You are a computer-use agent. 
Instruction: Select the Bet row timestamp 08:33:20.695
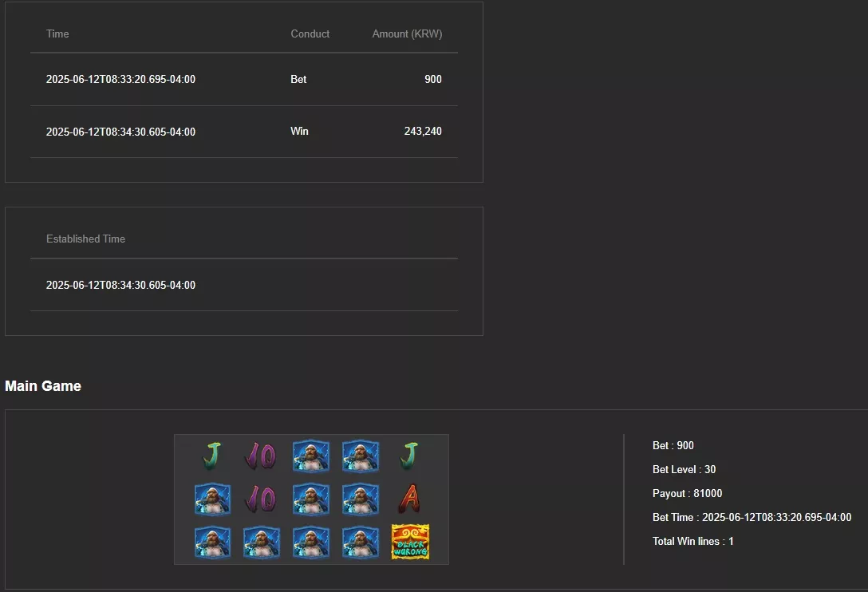[120, 79]
